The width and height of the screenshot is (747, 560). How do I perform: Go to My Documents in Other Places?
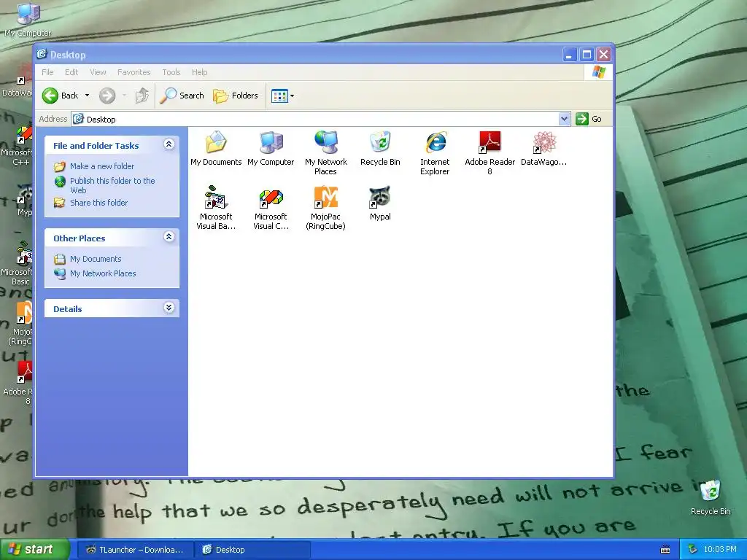point(96,259)
